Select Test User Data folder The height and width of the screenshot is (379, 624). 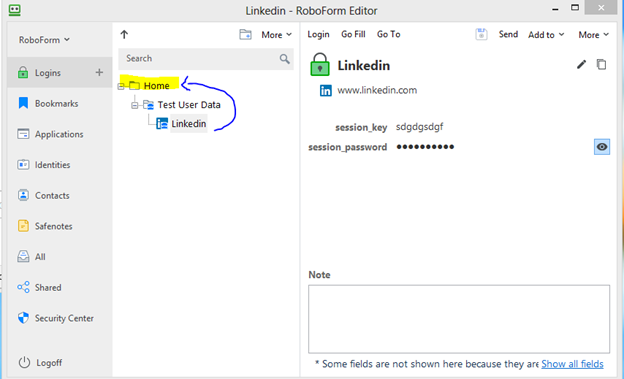(189, 105)
